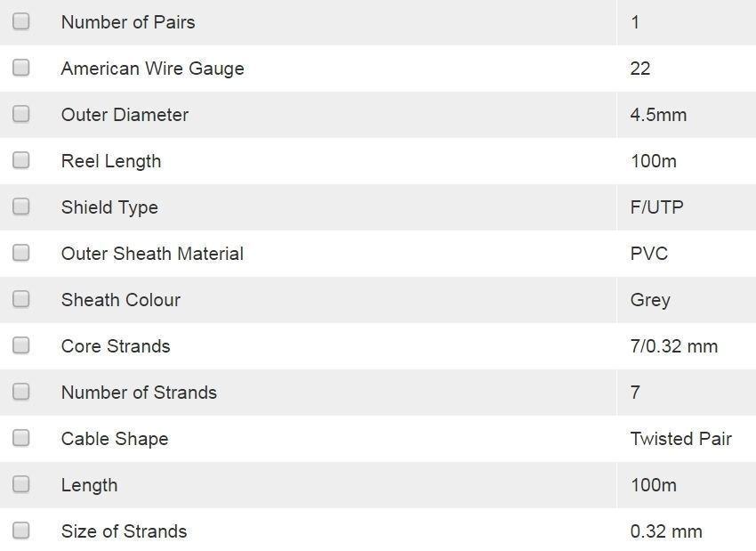Toggle the Shield Type checkbox
This screenshot has height=551, width=756.
click(21, 207)
